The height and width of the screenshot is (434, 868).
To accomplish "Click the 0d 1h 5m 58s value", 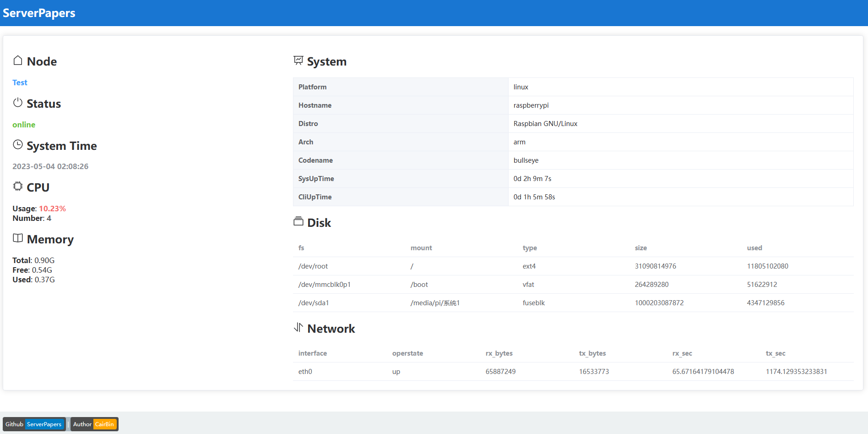I will click(534, 197).
